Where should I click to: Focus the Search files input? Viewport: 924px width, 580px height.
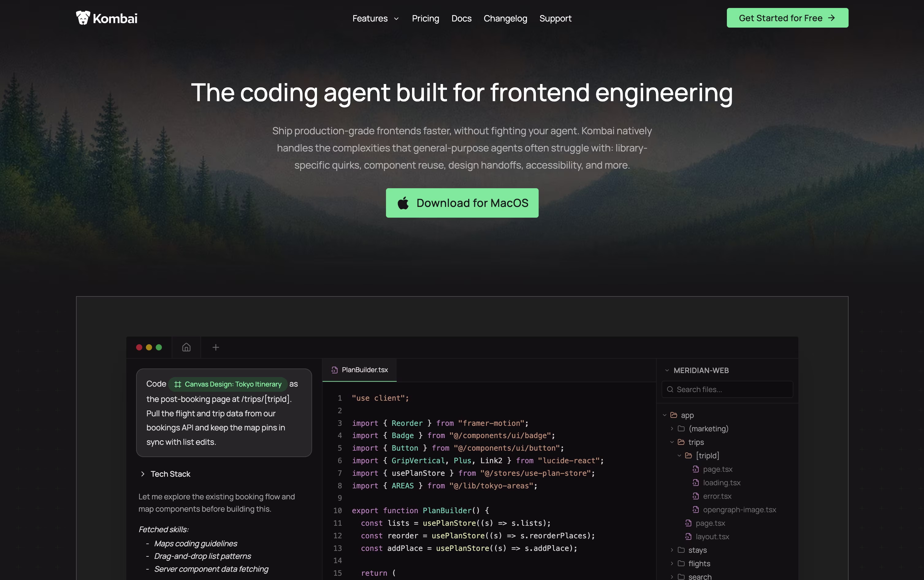coord(727,389)
